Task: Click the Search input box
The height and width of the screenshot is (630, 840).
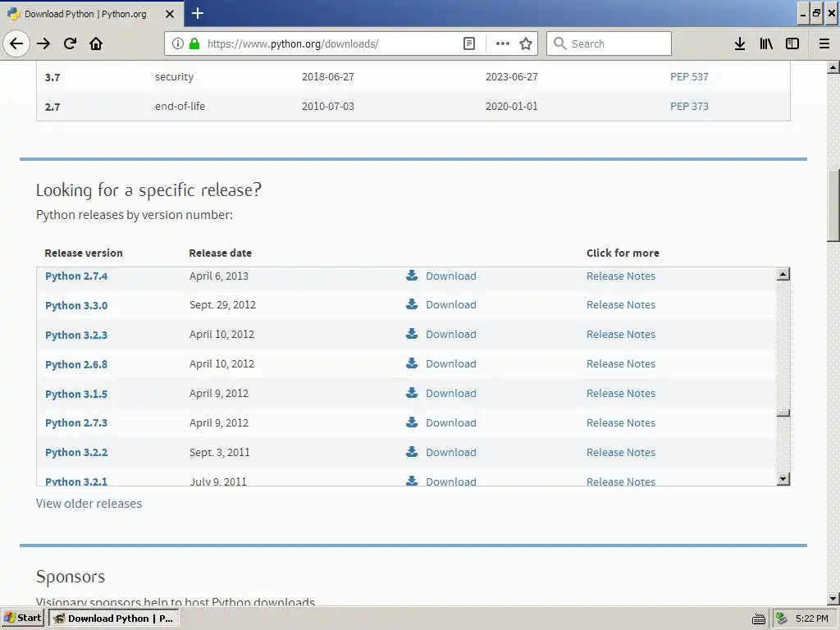Action: point(609,43)
